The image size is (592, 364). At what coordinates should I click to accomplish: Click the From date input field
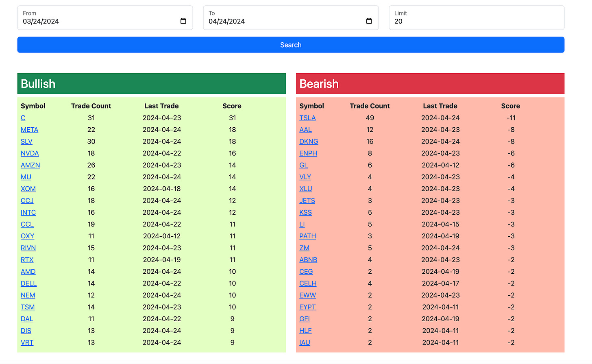pyautogui.click(x=105, y=17)
